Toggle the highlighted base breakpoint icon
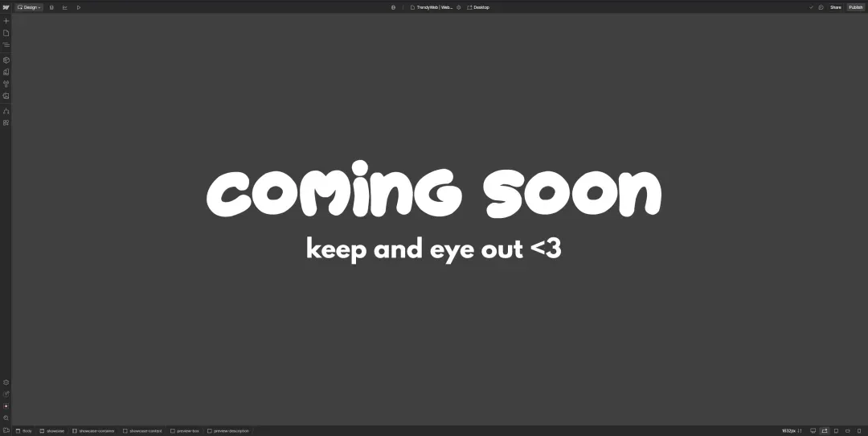 (x=825, y=430)
